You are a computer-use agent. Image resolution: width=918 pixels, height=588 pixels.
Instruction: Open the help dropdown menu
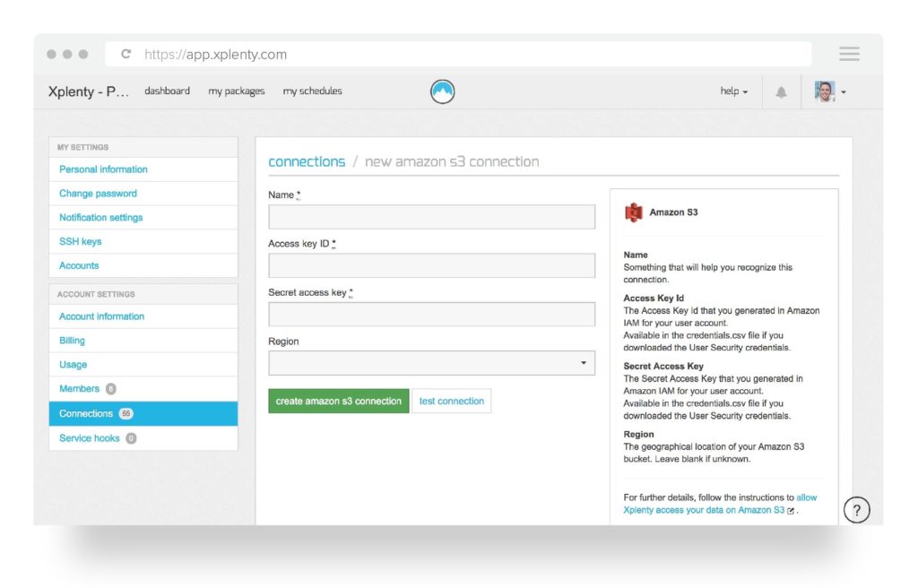[733, 91]
